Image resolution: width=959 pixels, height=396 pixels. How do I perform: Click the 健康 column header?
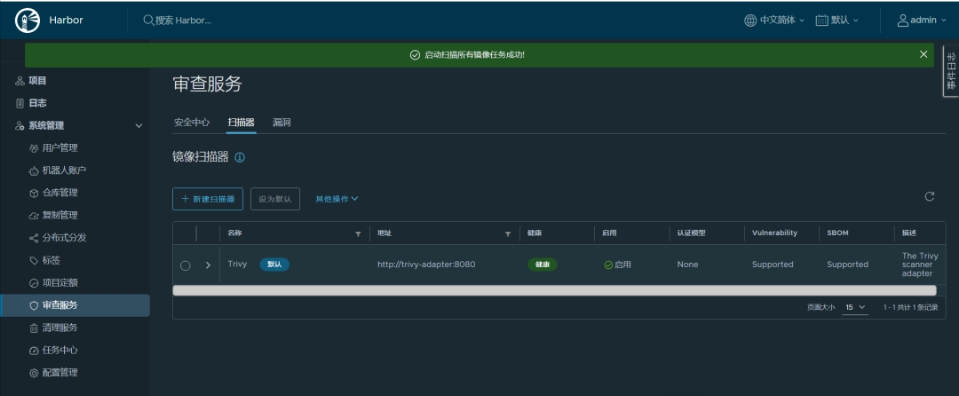click(x=535, y=233)
